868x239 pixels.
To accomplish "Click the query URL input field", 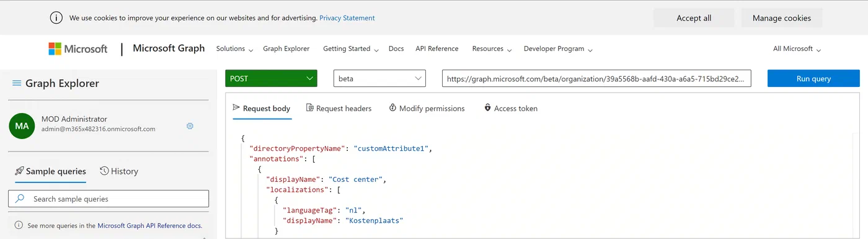I will pyautogui.click(x=596, y=78).
